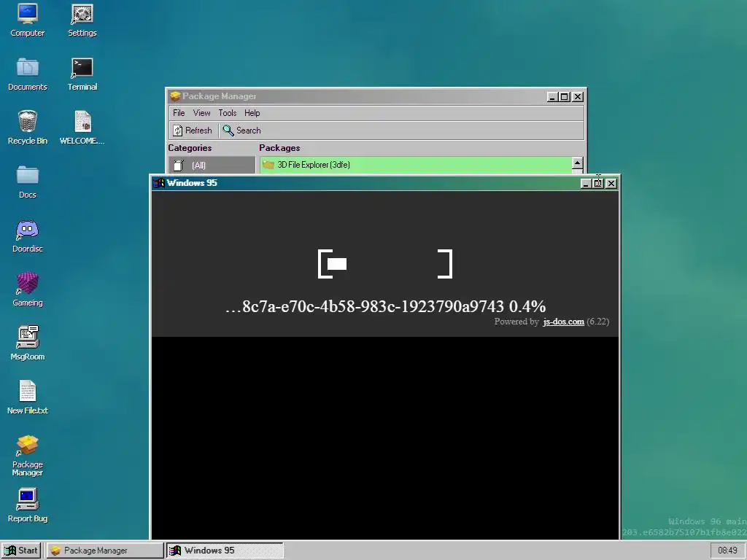The height and width of the screenshot is (560, 747).
Task: Open the MsgRoom desktop icon
Action: pos(28,343)
